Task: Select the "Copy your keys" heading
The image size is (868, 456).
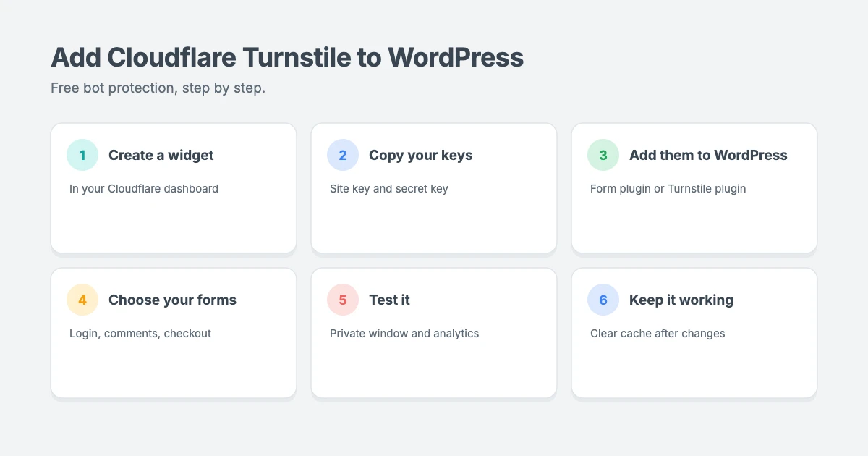Action: 421,155
